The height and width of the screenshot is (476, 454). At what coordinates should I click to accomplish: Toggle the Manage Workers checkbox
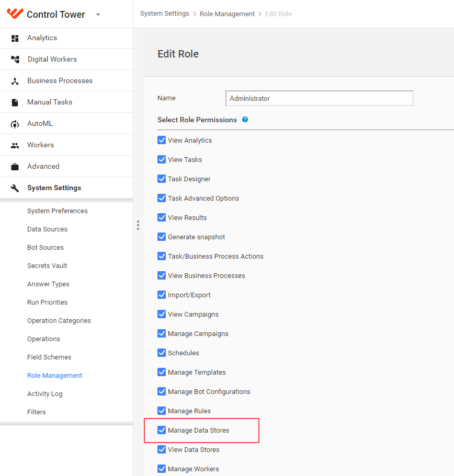[x=162, y=469]
